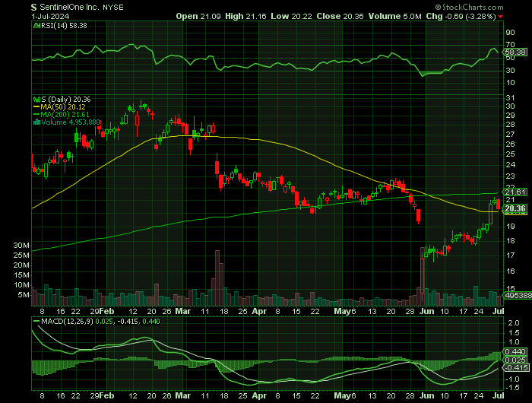The height and width of the screenshot is (403, 532).
Task: Click the 30M label on the volume axis
Action: pos(21,246)
